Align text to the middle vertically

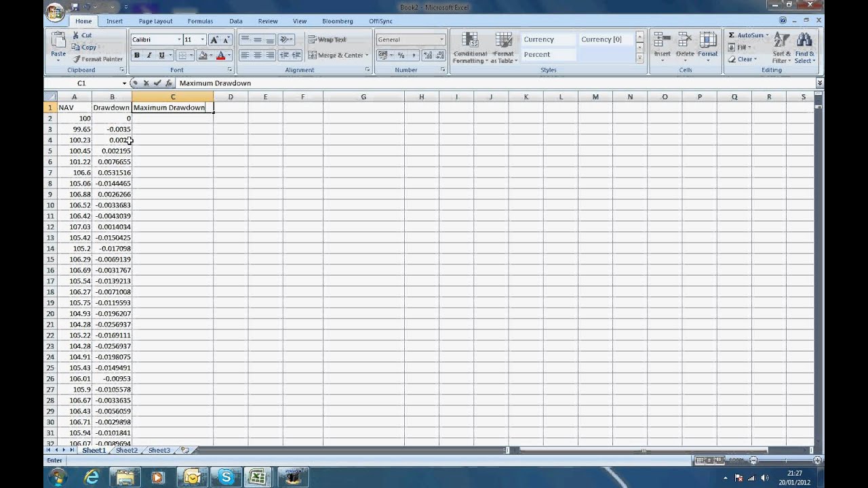tap(258, 39)
